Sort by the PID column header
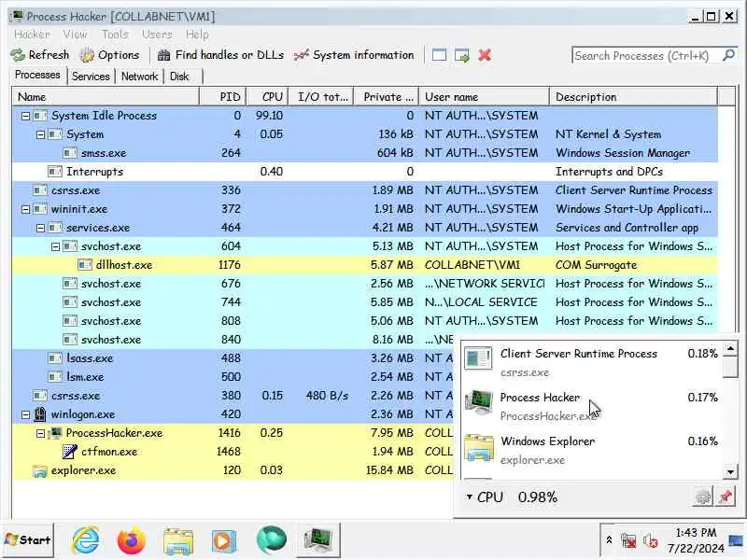 (223, 97)
